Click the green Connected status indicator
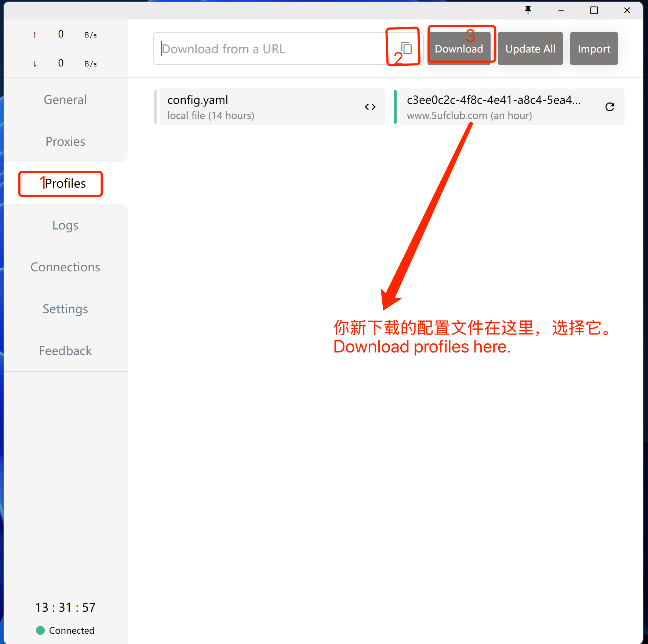 (x=40, y=630)
